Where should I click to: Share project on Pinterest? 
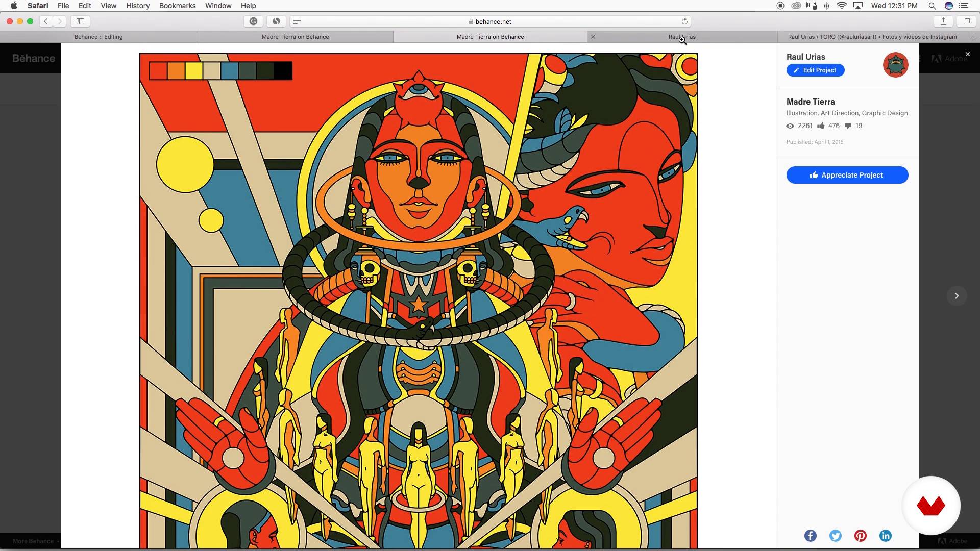pyautogui.click(x=861, y=536)
